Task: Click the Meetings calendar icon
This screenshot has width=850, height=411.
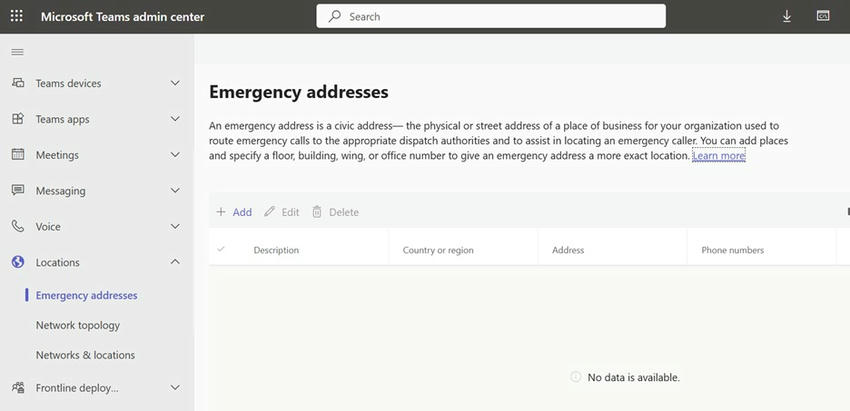Action: coord(18,155)
